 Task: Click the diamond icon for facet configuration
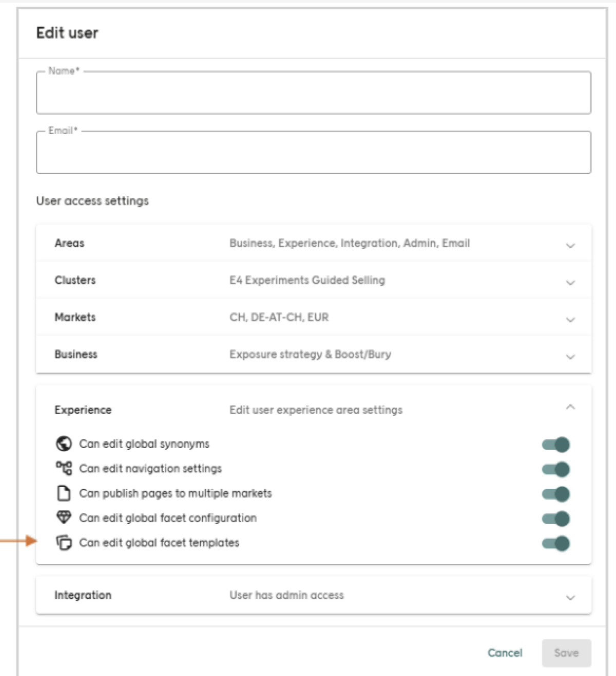64,518
